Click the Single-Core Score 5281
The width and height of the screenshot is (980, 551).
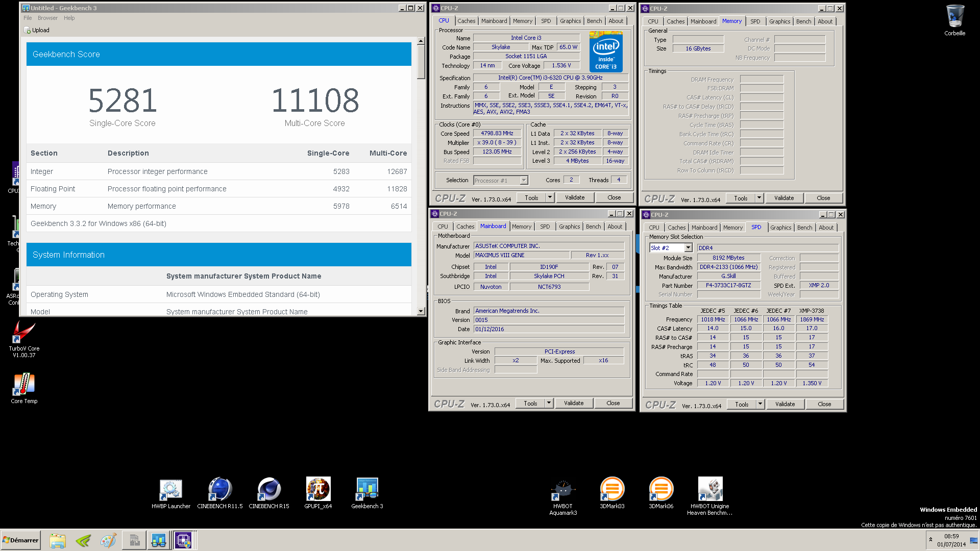[x=122, y=101]
